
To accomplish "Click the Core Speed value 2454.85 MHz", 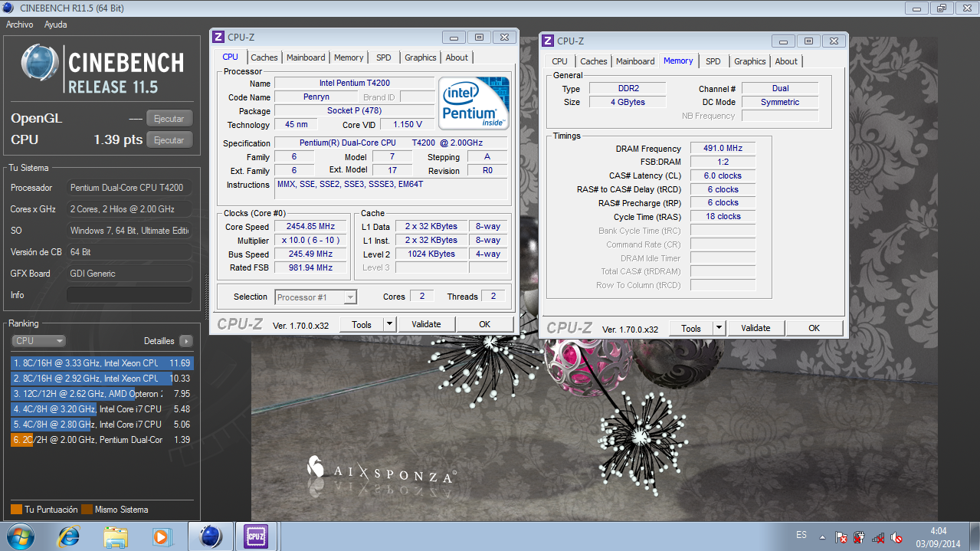I will point(310,227).
